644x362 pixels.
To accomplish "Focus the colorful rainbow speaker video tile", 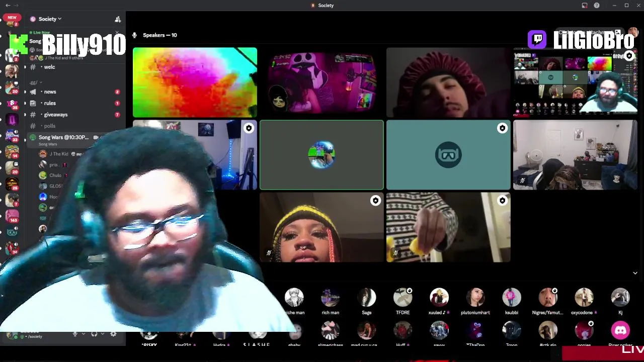I will tap(195, 82).
